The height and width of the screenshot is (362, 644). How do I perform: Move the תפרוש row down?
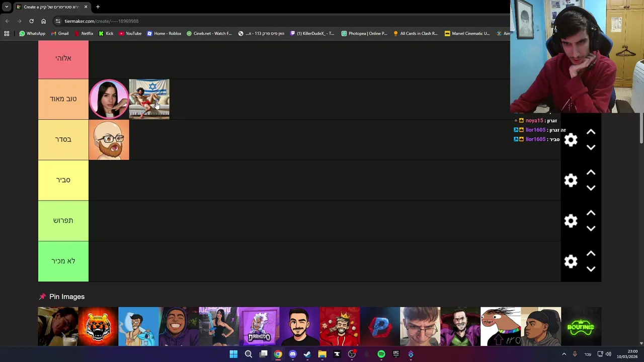pyautogui.click(x=591, y=228)
